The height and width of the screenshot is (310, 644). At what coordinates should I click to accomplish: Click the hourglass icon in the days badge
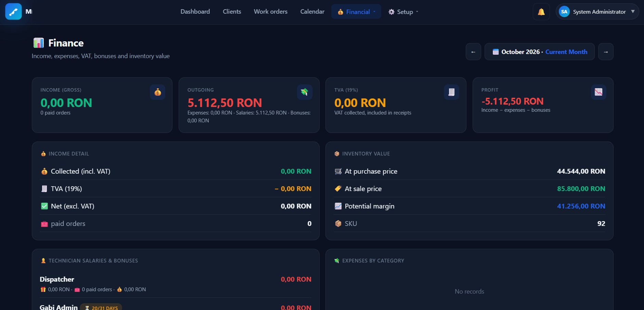[87, 308]
